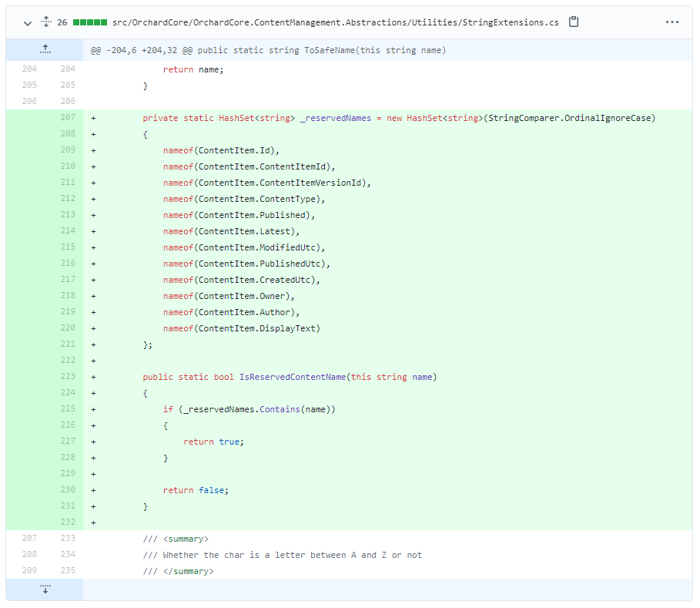The image size is (700, 608).
Task: Copy the StringExtensions.cs file path
Action: [x=574, y=22]
